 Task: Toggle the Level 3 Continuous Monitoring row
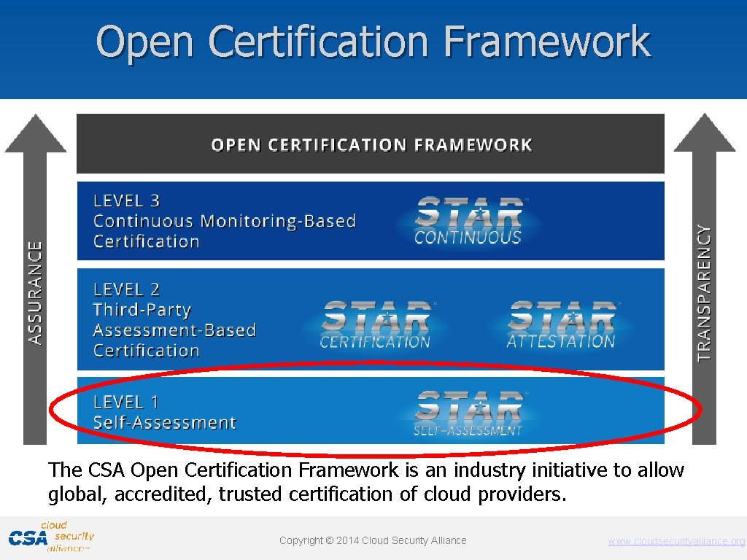pyautogui.click(x=219, y=221)
